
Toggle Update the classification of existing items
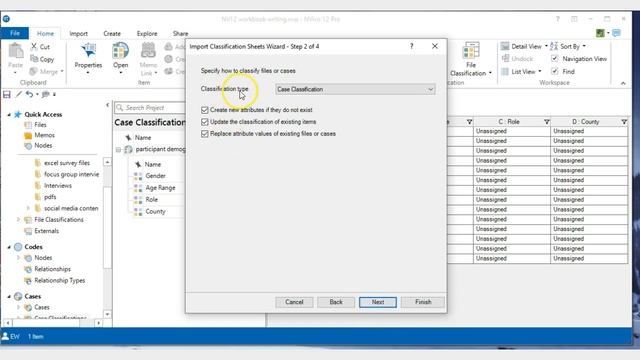point(205,122)
